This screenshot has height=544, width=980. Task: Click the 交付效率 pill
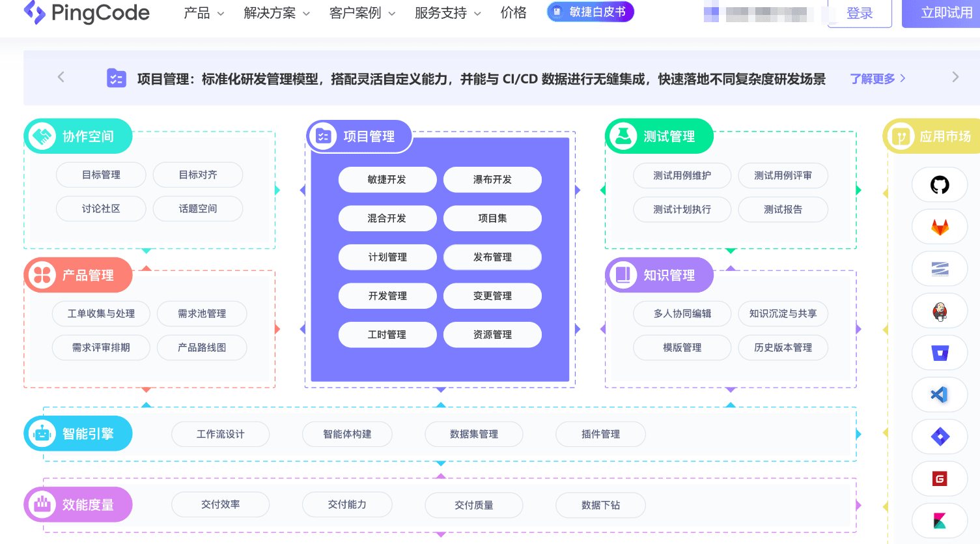tap(221, 504)
